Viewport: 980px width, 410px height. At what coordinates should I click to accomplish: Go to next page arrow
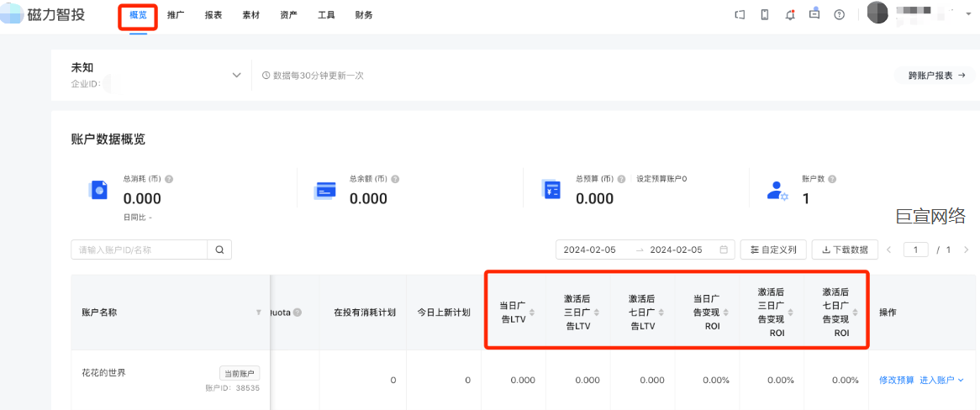pos(967,250)
